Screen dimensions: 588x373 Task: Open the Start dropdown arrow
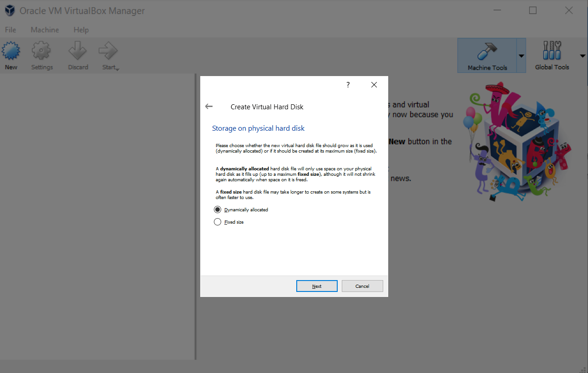(x=117, y=69)
